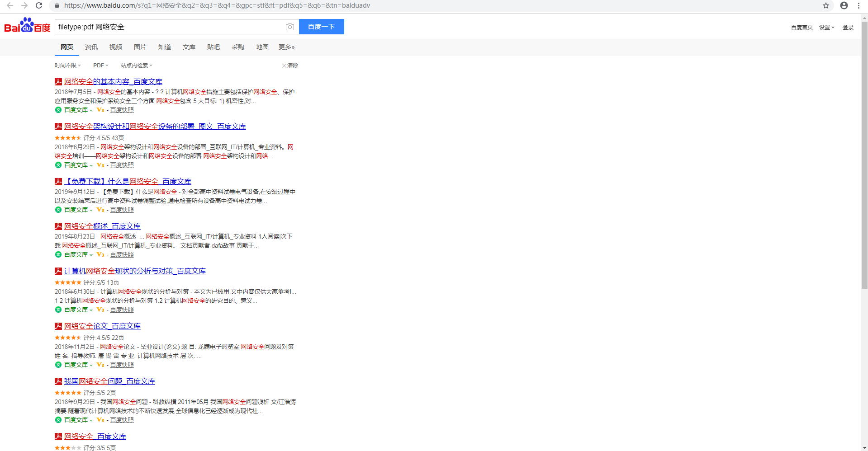Expand the 设置 settings dropdown
Image resolution: width=868 pixels, height=451 pixels.
click(x=827, y=28)
